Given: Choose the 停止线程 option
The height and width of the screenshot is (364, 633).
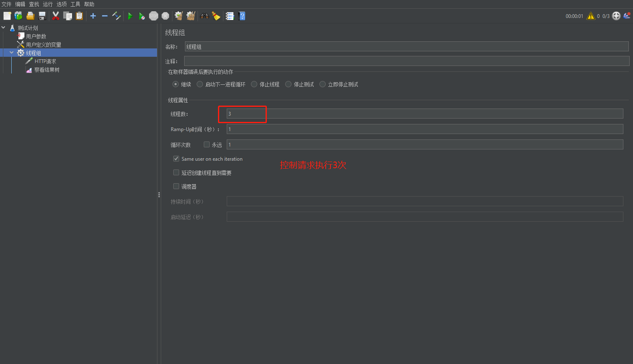Looking at the screenshot, I should tap(254, 84).
